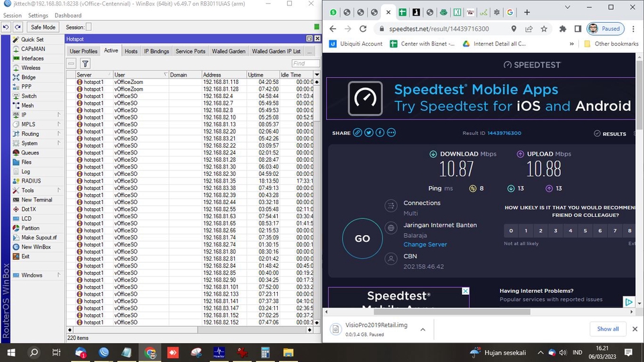The image size is (644, 362).
Task: Switch to User Profiles tab in Hotspot
Action: [83, 52]
